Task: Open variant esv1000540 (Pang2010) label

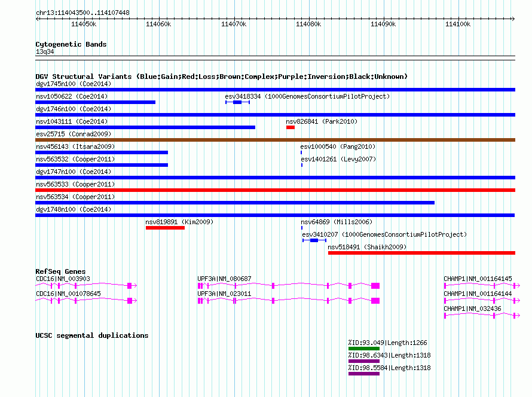Action: click(338, 146)
